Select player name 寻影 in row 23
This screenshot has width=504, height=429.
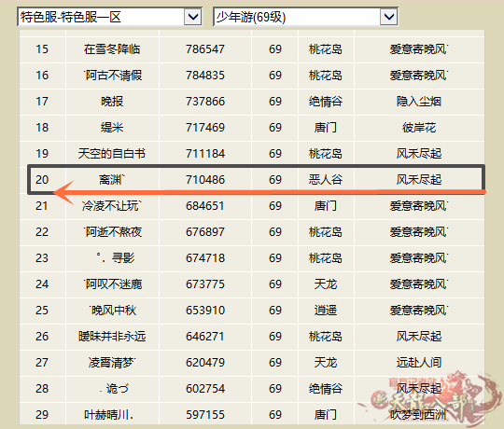click(x=116, y=257)
